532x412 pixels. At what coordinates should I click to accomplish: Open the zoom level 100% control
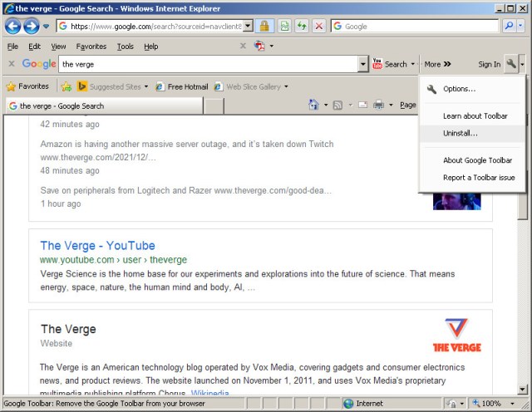(x=494, y=403)
